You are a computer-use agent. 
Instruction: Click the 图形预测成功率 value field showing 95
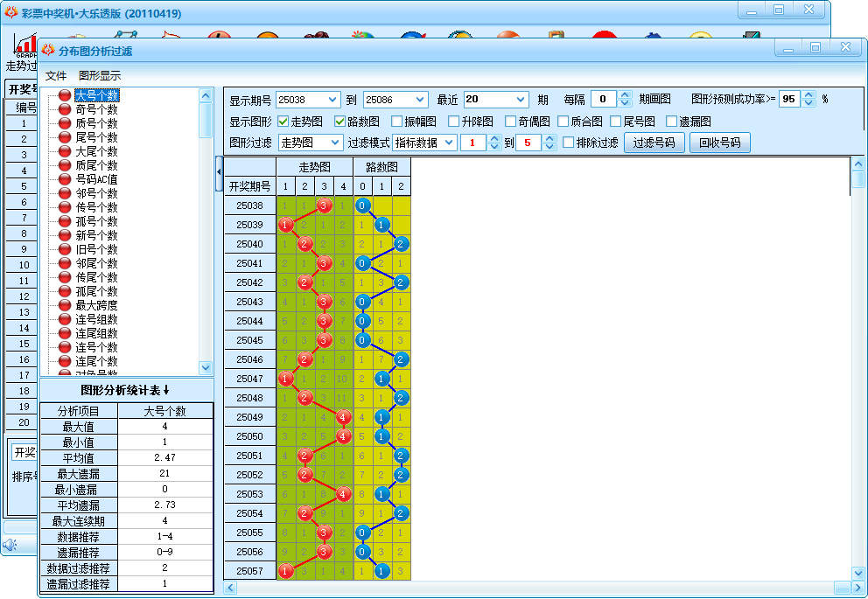(789, 99)
